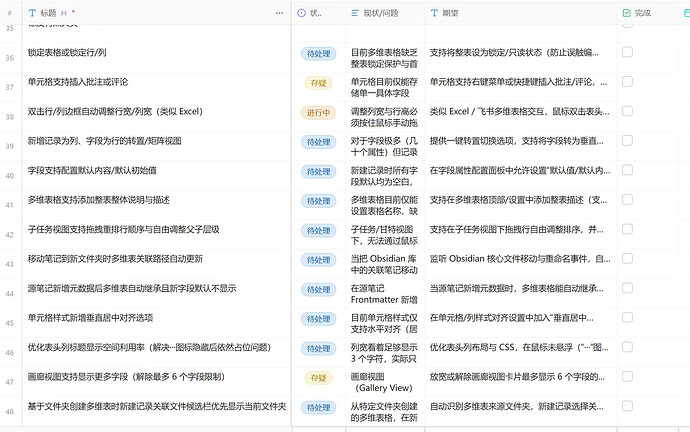Click the 标题 column header text-type icon
The height and width of the screenshot is (432, 690).
[32, 13]
